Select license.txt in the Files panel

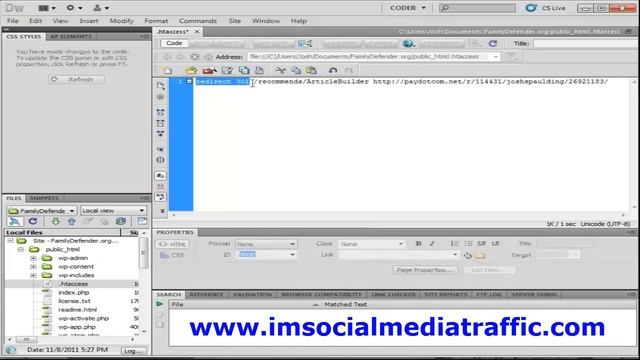pyautogui.click(x=74, y=301)
